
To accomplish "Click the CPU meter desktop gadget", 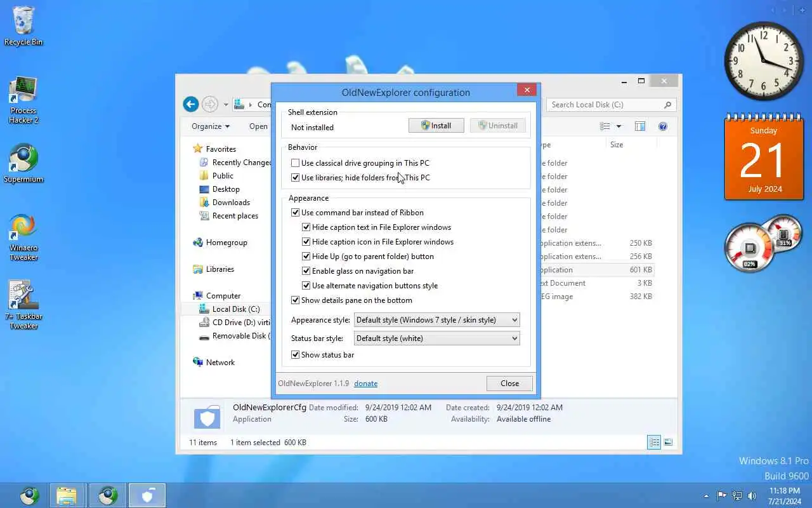I will [x=763, y=244].
